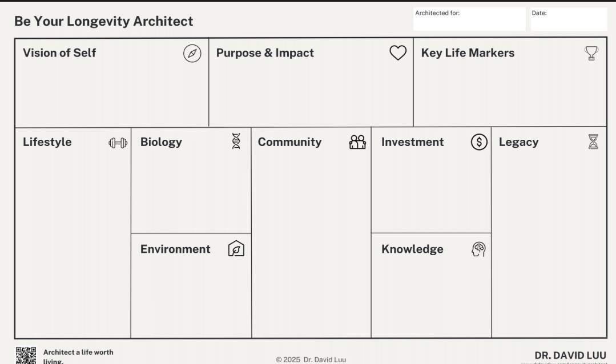616x364 pixels.
Task: Click the Vision of Self heading
Action: 59,53
